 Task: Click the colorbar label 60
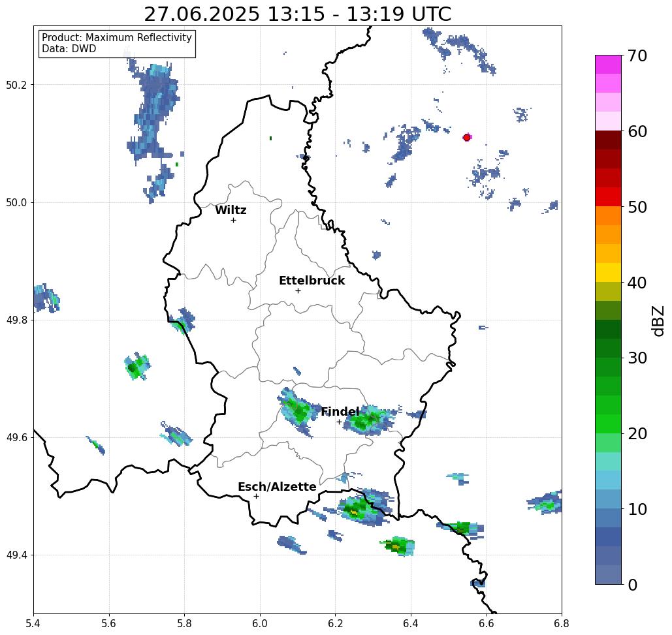coord(637,131)
